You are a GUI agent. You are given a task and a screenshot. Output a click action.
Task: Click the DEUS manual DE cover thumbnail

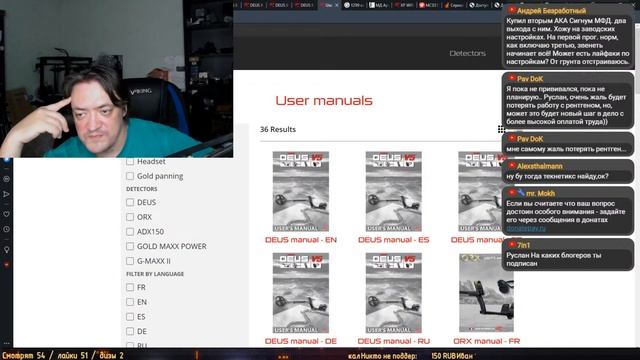click(x=301, y=293)
